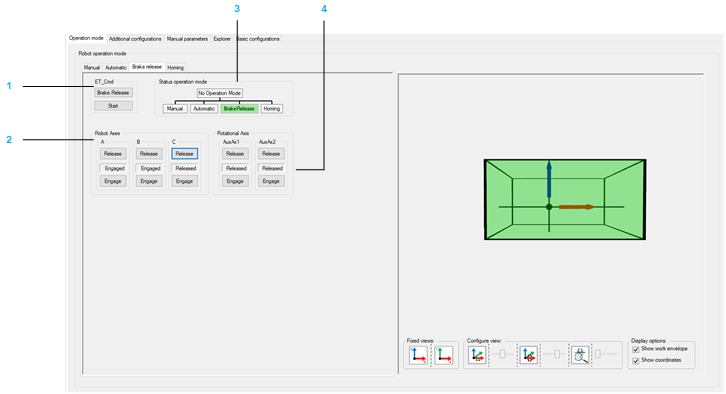Screen dimensions: 726x394
Task: Select the green-red axes fixed view icon
Action: tap(444, 355)
